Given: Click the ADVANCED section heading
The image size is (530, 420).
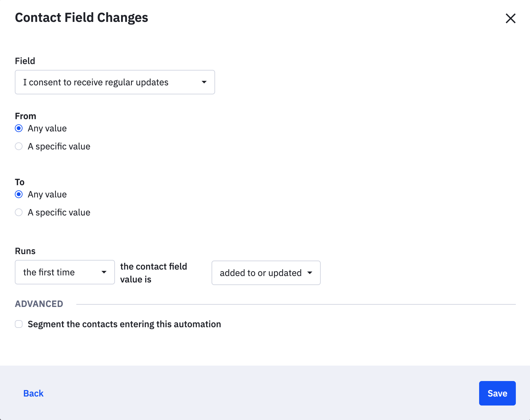Looking at the screenshot, I should [39, 304].
